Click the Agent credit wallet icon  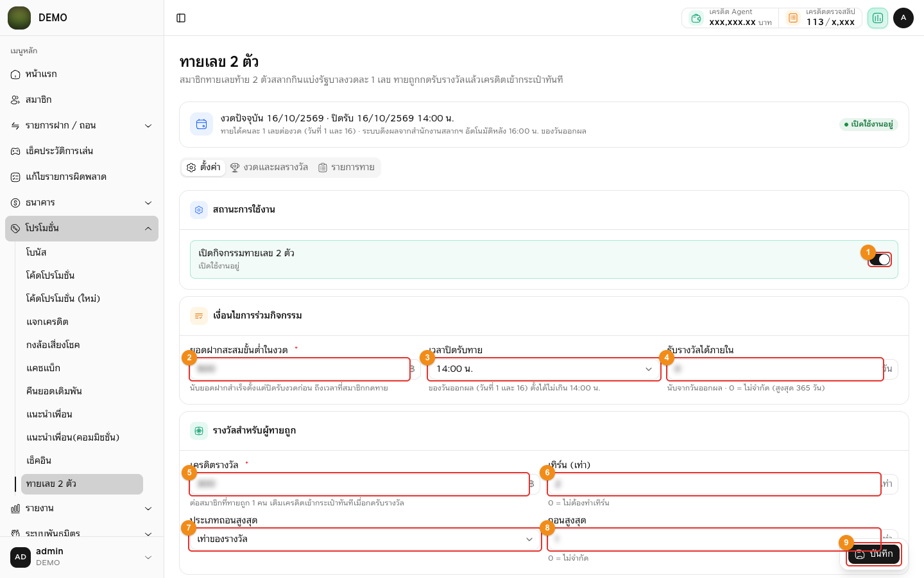[x=696, y=18]
